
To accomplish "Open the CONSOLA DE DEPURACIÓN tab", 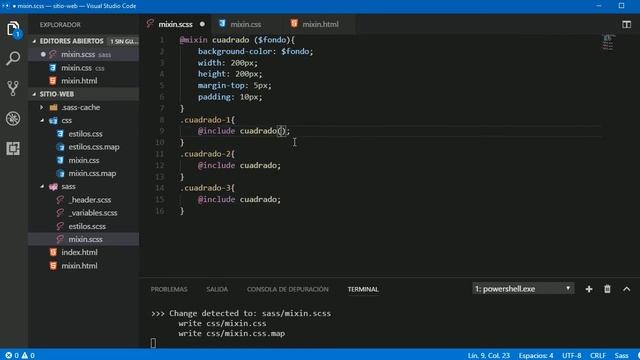I will 287,289.
